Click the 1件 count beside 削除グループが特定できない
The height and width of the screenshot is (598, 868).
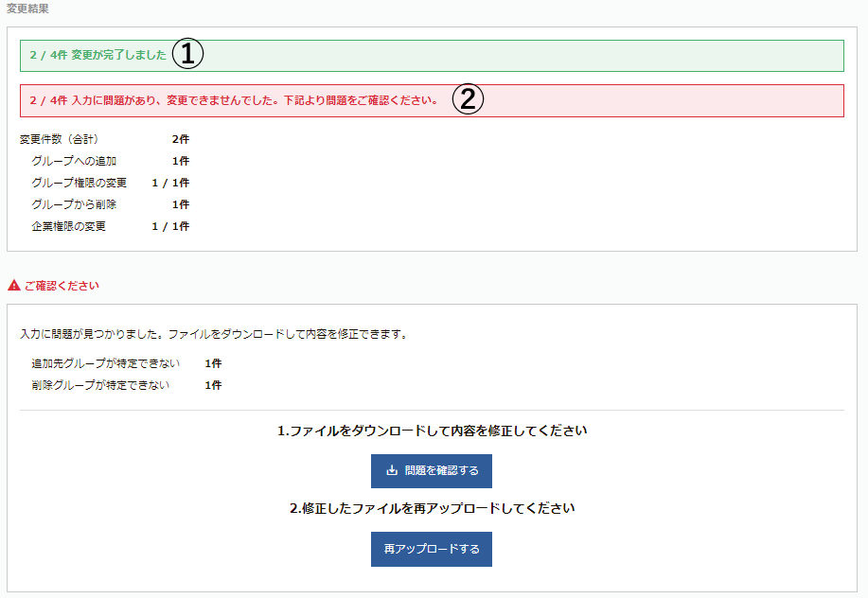tap(213, 385)
